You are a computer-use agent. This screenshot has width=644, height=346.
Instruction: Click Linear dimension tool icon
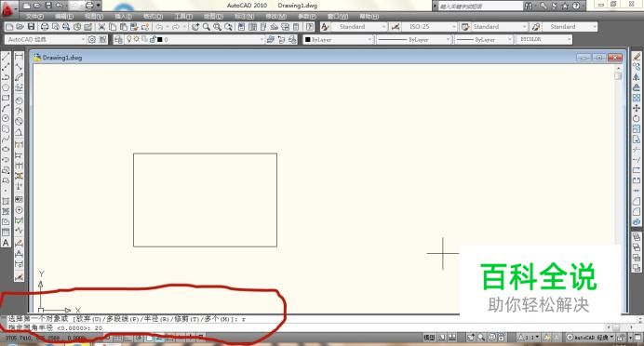pyautogui.click(x=19, y=56)
